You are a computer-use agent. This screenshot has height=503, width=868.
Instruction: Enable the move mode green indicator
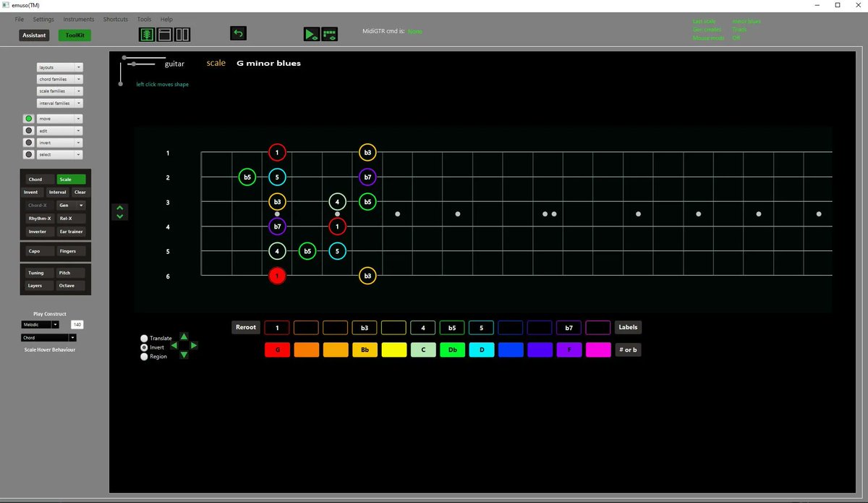click(28, 119)
